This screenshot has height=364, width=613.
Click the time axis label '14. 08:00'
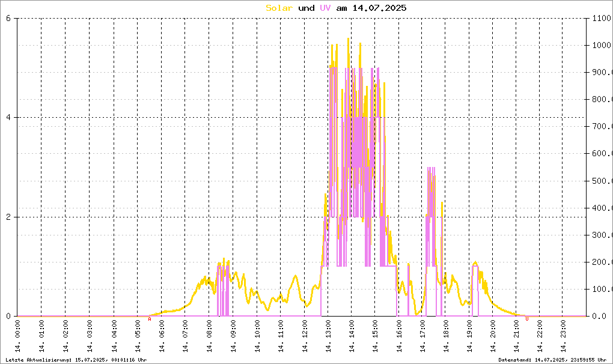click(209, 336)
